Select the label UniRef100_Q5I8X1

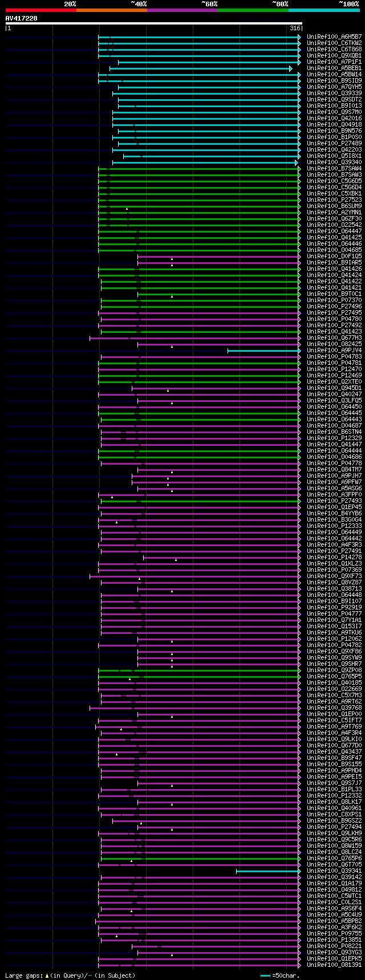334,156
